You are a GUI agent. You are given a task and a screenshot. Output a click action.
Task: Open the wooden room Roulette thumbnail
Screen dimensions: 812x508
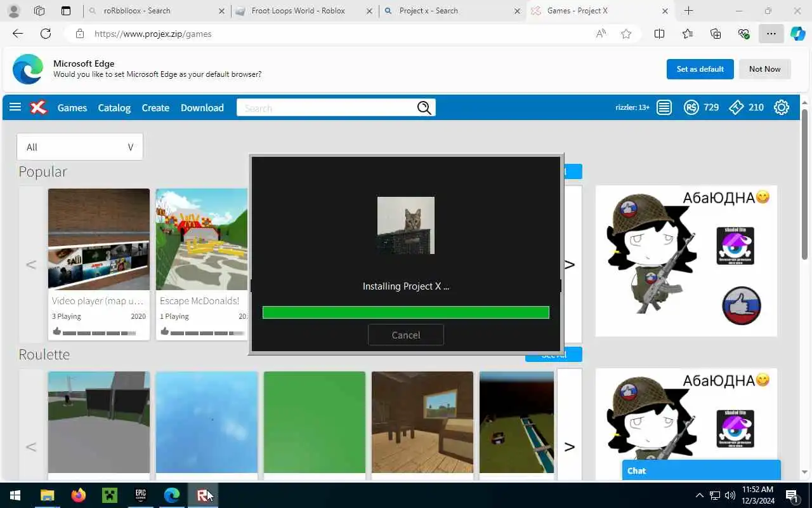tap(422, 422)
